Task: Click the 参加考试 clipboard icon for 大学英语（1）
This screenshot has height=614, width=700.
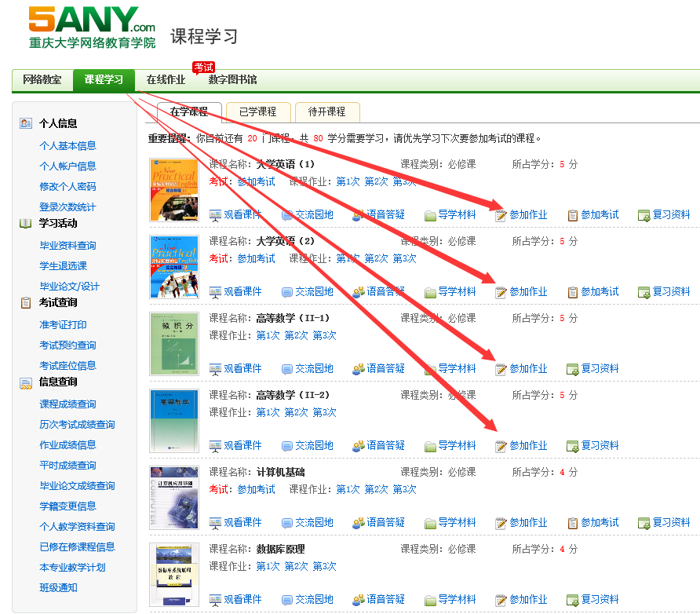Action: pyautogui.click(x=573, y=215)
